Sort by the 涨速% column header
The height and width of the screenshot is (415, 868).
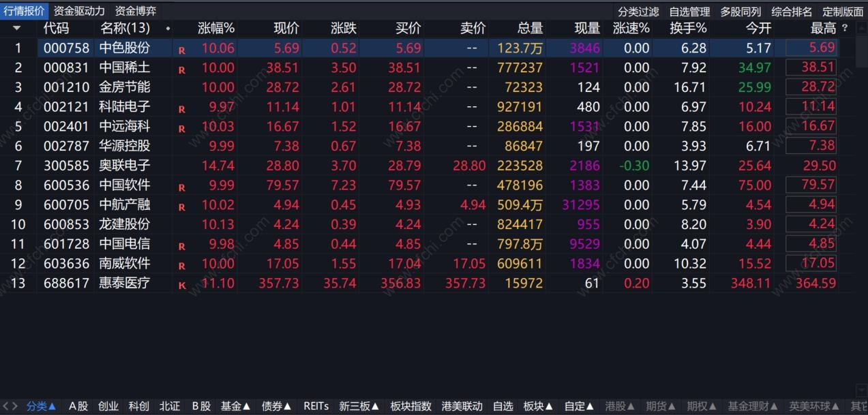631,29
